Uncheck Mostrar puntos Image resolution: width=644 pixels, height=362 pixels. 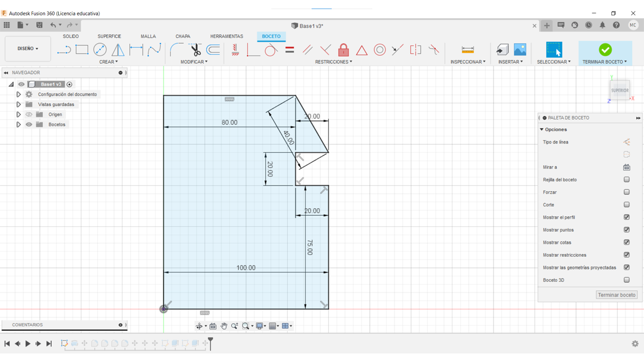(x=627, y=230)
